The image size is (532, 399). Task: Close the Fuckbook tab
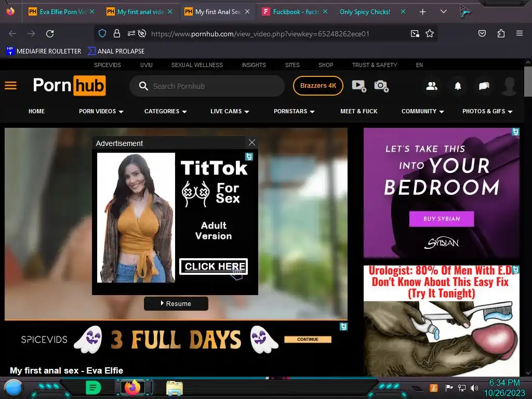pos(325,12)
